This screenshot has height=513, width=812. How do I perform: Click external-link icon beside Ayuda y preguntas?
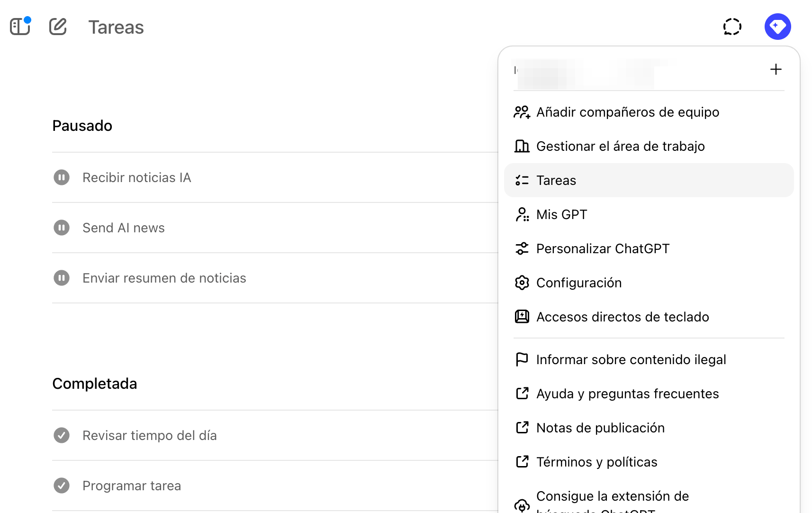[522, 394]
